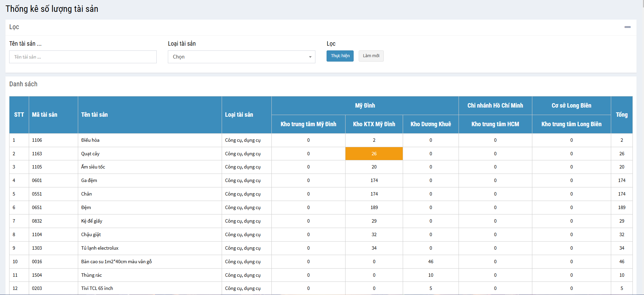
Task: Click the Chi nhánh Hồ Chí Minh header
Action: click(495, 106)
